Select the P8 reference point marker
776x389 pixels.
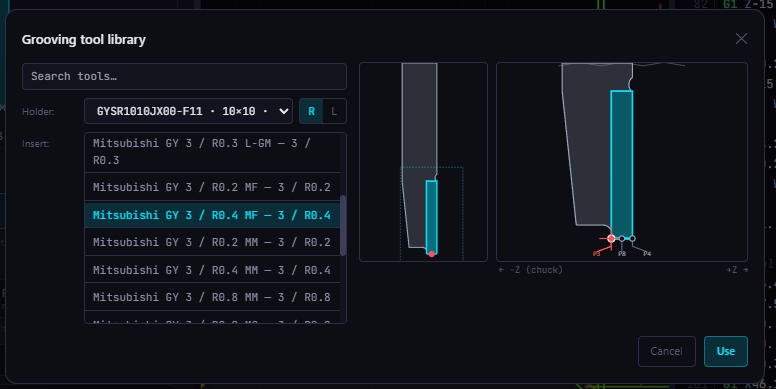tap(622, 239)
